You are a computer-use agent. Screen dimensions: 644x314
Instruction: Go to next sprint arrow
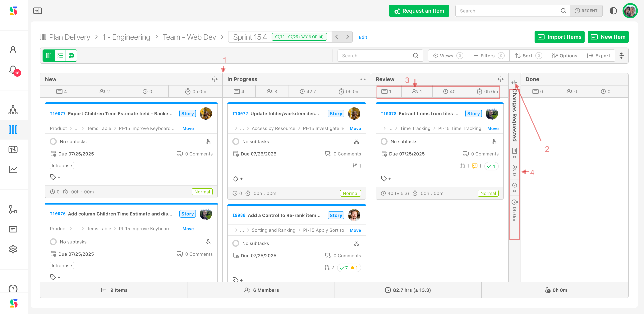coord(347,37)
